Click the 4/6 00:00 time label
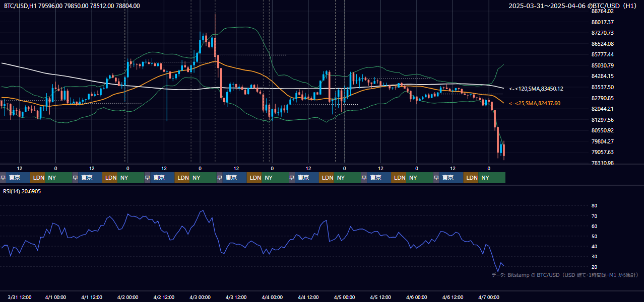This screenshot has height=302, width=644. 417,297
